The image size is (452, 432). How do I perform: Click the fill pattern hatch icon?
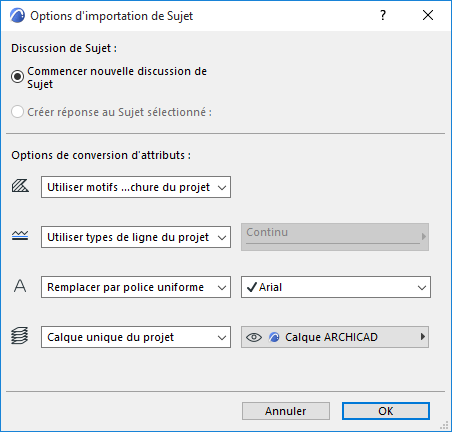(x=20, y=186)
